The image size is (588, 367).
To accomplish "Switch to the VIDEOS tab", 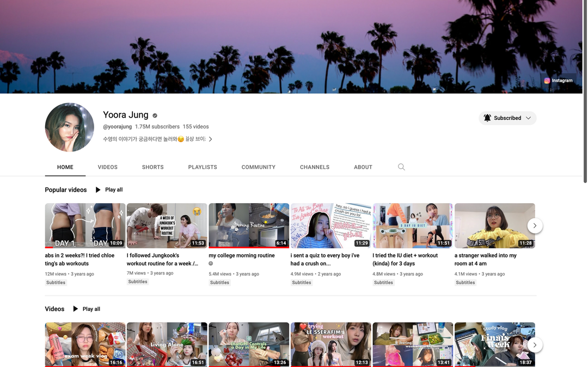I will (x=108, y=167).
